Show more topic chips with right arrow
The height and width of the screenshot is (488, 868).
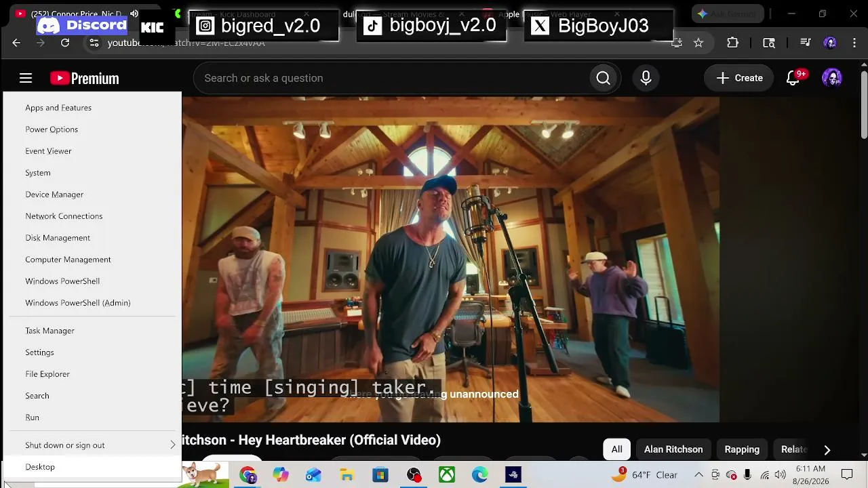click(827, 449)
